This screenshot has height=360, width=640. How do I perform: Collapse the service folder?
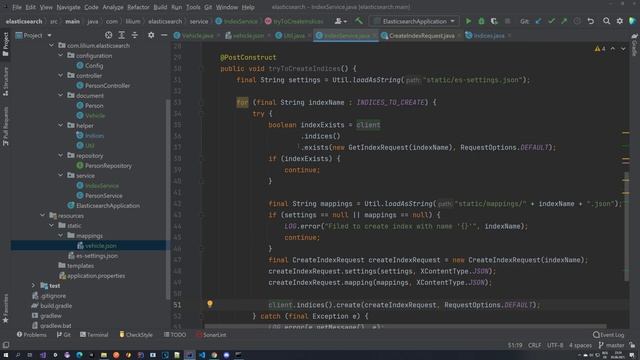click(x=61, y=176)
